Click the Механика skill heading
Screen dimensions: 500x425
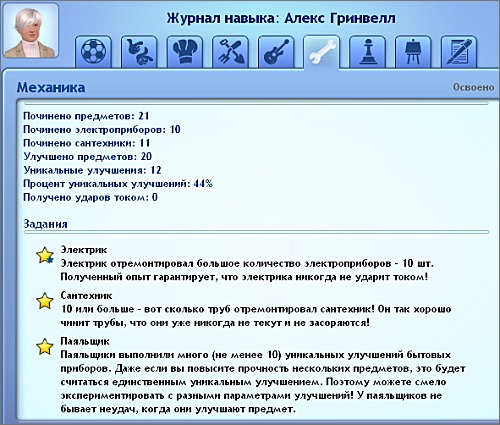click(x=51, y=87)
